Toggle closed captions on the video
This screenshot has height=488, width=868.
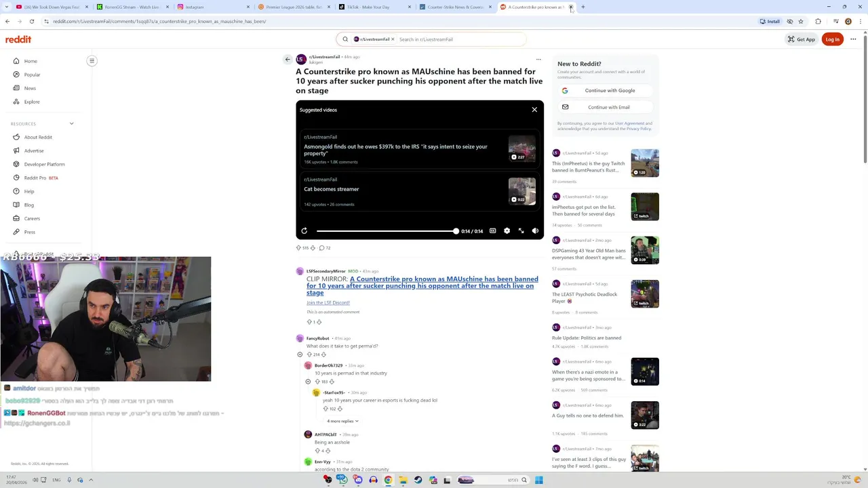(492, 231)
